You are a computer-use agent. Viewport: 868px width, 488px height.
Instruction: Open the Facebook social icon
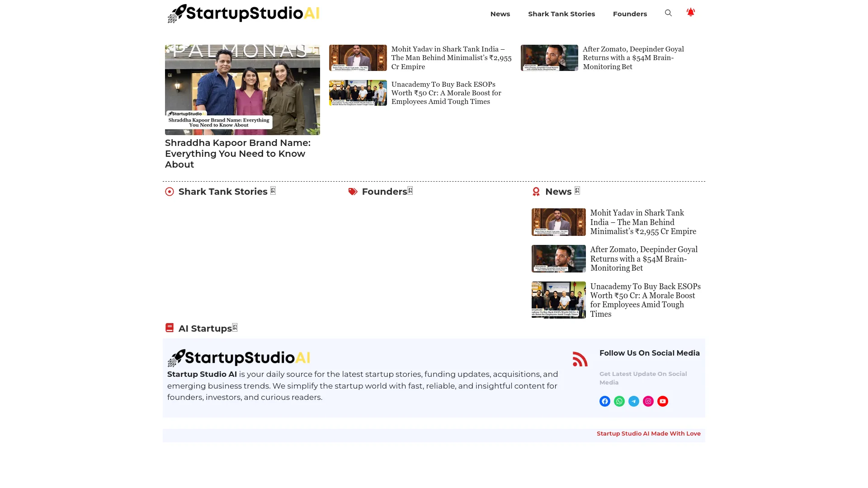[x=605, y=401]
